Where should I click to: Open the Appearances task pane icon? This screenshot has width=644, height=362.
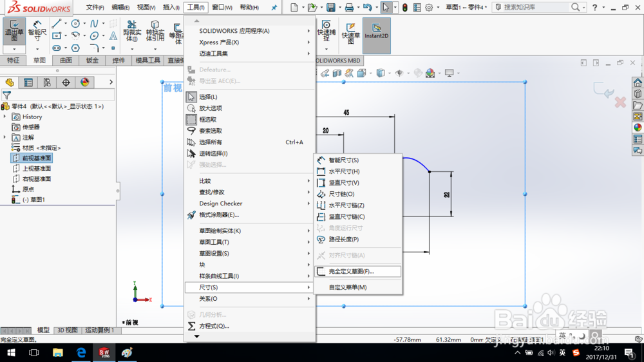click(x=638, y=128)
